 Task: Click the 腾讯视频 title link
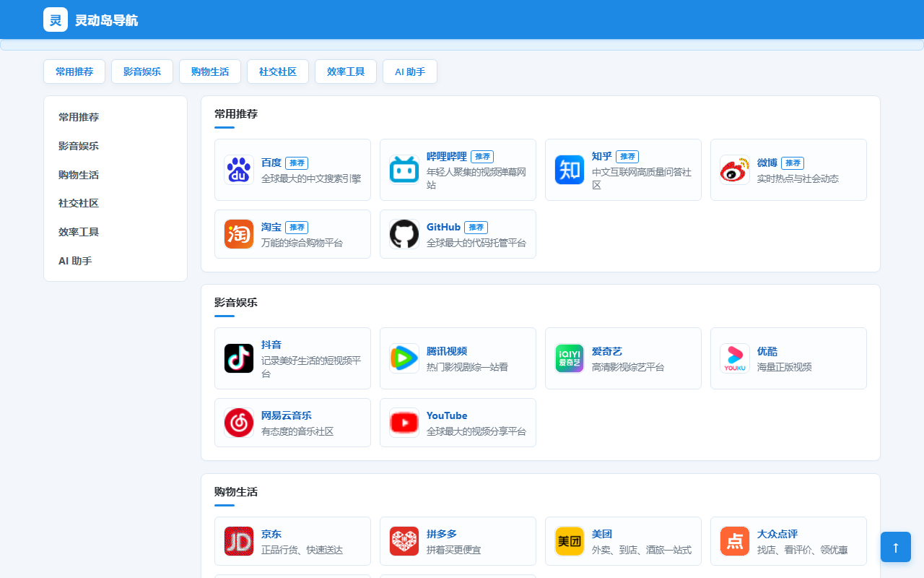click(x=447, y=351)
